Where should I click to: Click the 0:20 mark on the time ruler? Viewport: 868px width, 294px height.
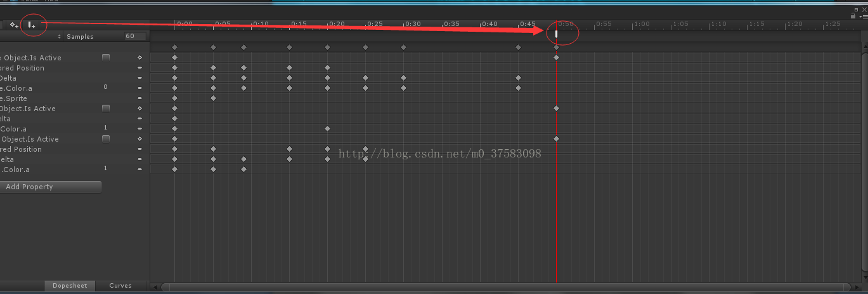(337, 24)
